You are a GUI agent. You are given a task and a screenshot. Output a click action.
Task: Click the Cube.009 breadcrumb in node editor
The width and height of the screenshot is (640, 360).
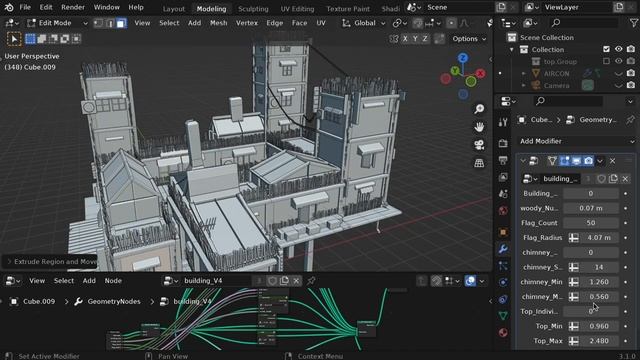[39, 302]
